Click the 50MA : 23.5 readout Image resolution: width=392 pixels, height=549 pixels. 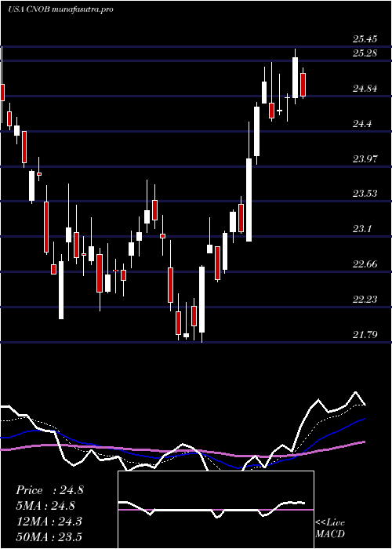[49, 536]
